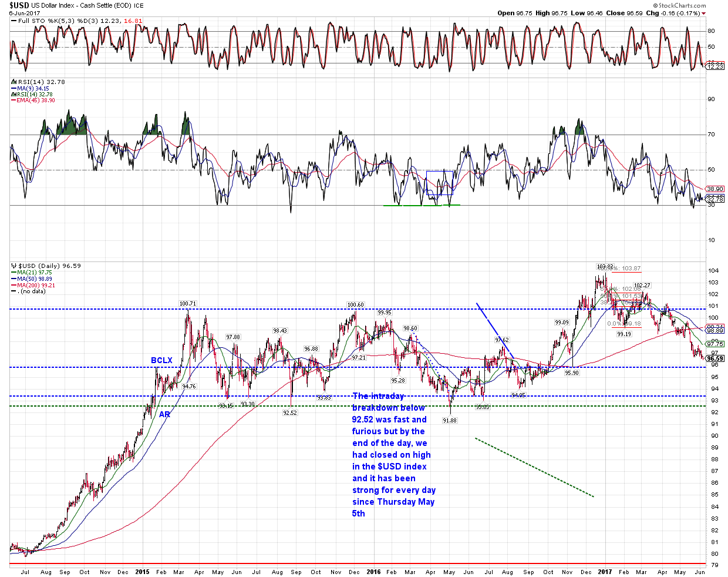The width and height of the screenshot is (728, 577).
Task: Click the 103.82 high price label
Action: [605, 266]
